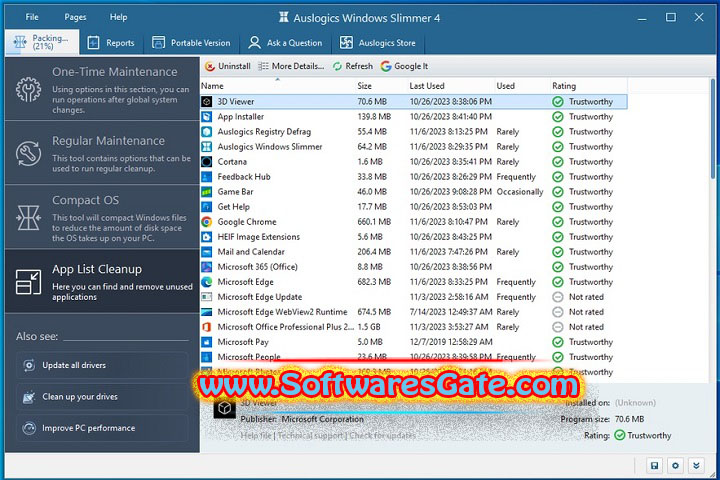This screenshot has width=720, height=480.
Task: Click the Microsoft Pay icon
Action: (x=207, y=342)
